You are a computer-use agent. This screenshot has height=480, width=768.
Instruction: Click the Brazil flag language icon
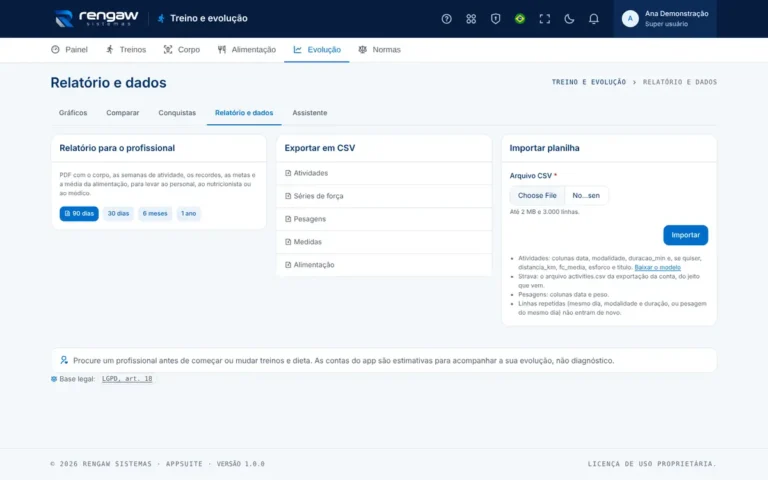click(520, 19)
